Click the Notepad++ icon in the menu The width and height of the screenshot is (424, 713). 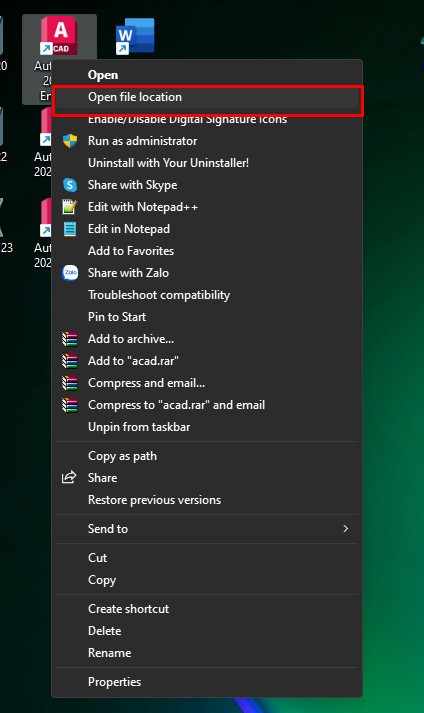[x=70, y=207]
